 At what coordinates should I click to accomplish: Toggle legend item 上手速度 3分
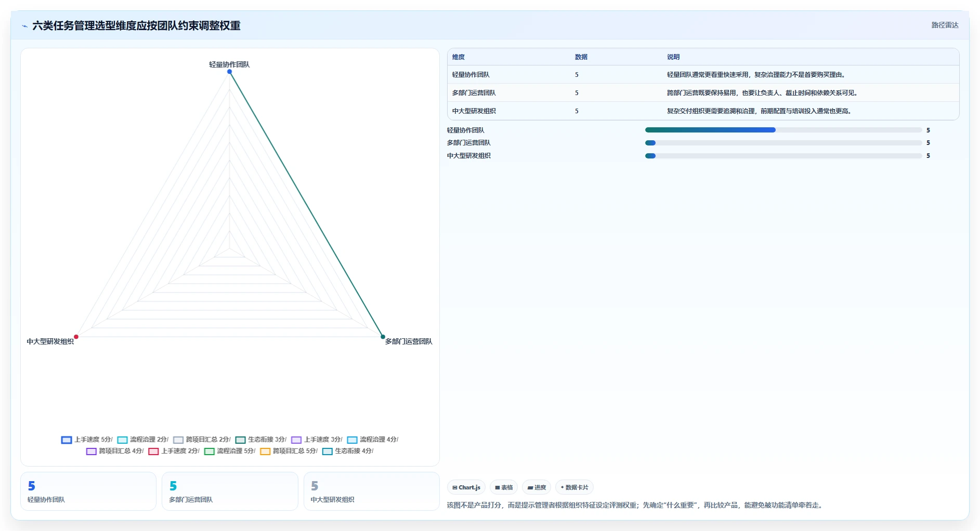point(317,440)
